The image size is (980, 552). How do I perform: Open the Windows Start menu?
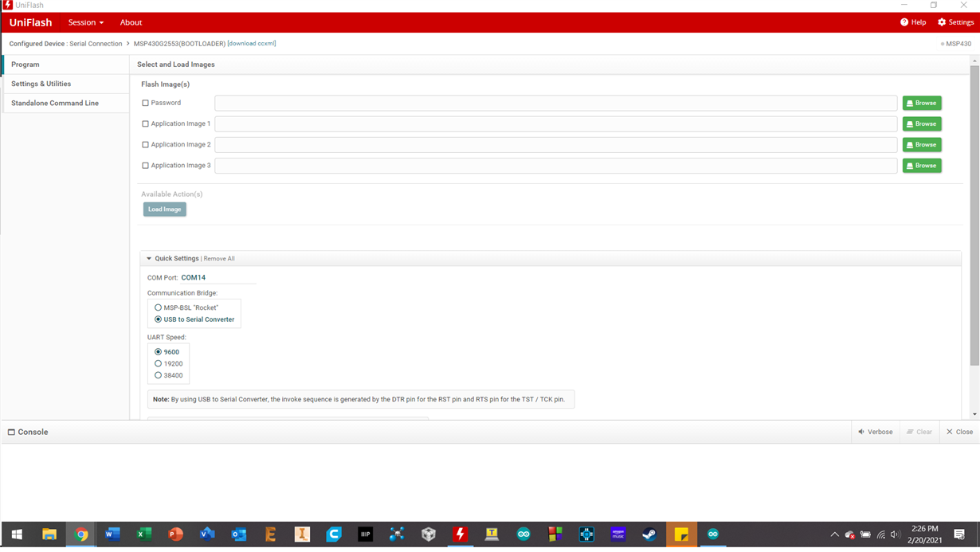click(x=17, y=534)
